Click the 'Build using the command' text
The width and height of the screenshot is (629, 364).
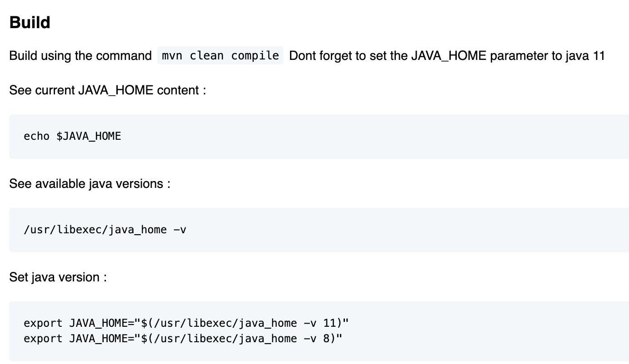(80, 56)
